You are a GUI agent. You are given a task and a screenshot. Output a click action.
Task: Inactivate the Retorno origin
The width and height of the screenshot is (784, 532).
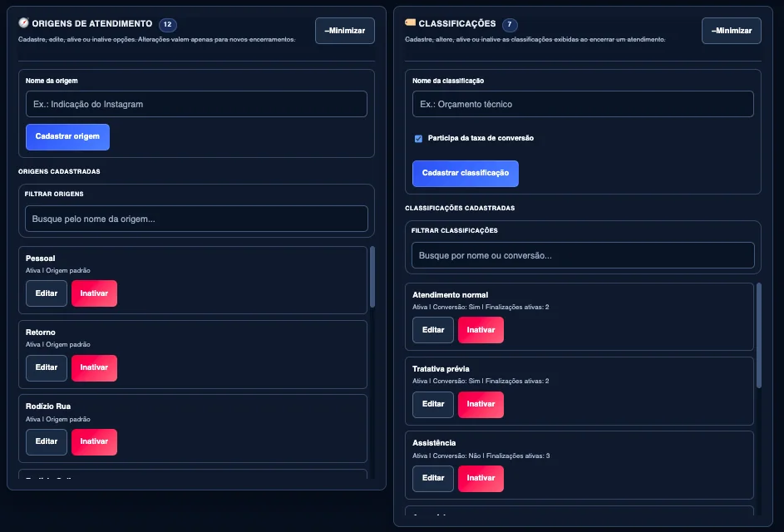(x=94, y=367)
